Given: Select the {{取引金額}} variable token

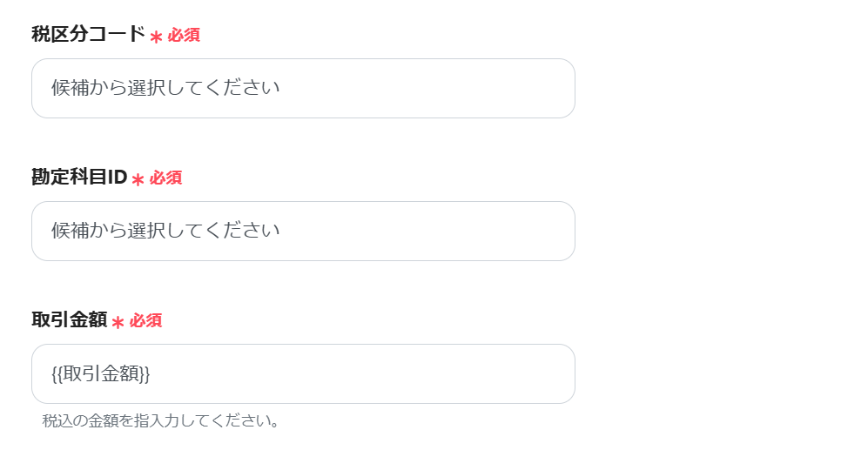Looking at the screenshot, I should [101, 373].
